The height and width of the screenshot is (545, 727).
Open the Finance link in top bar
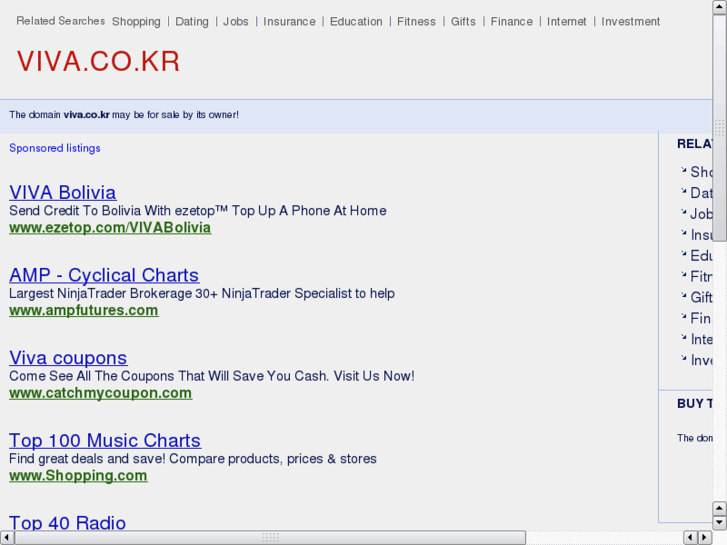511,22
